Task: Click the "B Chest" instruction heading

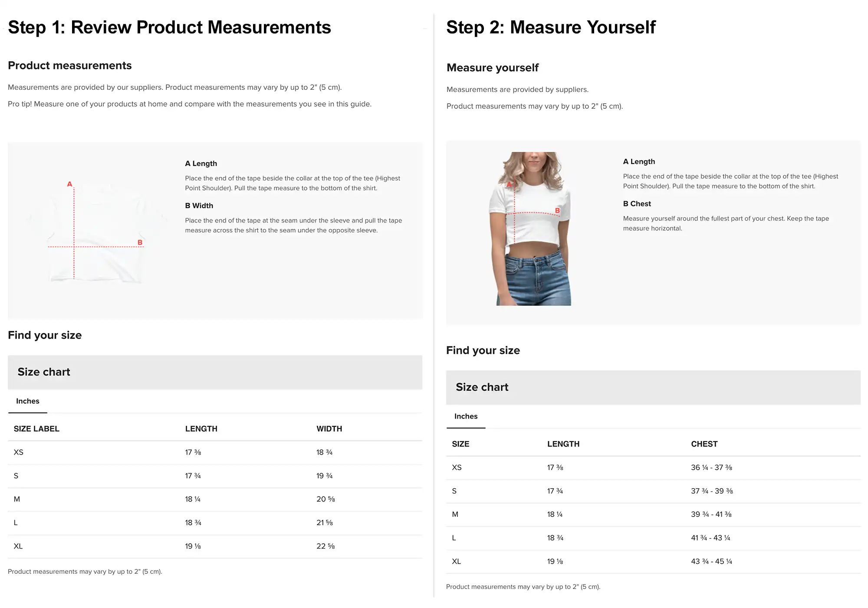Action: (637, 204)
